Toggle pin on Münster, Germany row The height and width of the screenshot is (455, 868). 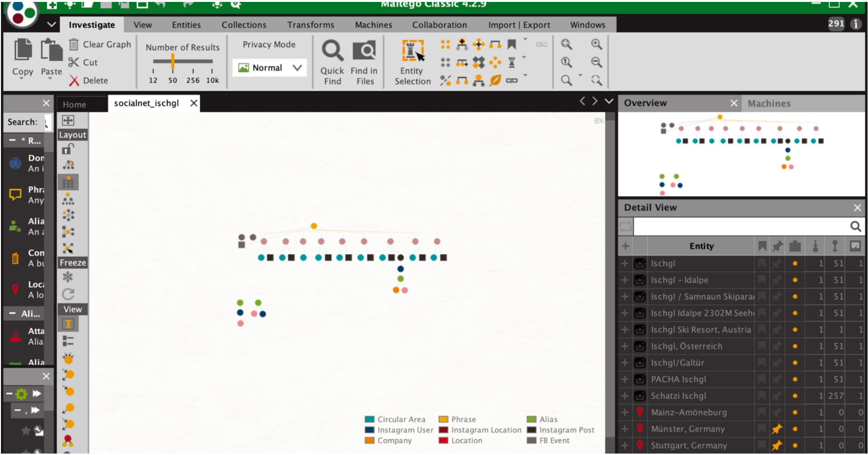(777, 429)
